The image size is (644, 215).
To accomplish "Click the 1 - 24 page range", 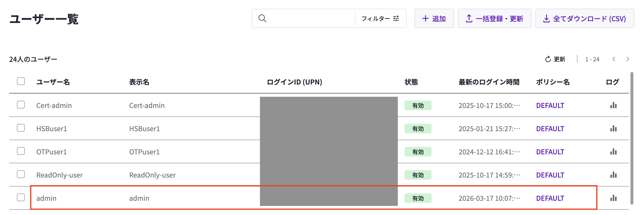I will [592, 59].
